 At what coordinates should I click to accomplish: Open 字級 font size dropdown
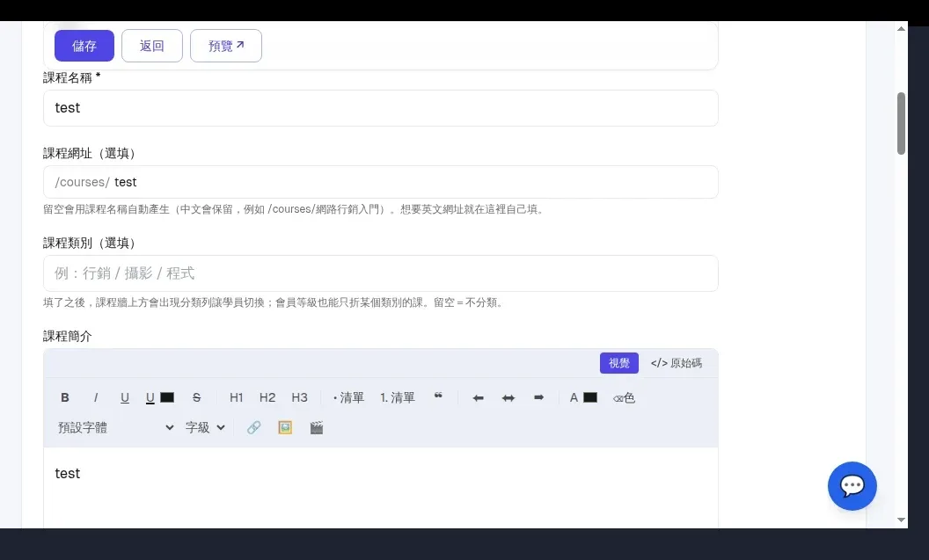205,427
